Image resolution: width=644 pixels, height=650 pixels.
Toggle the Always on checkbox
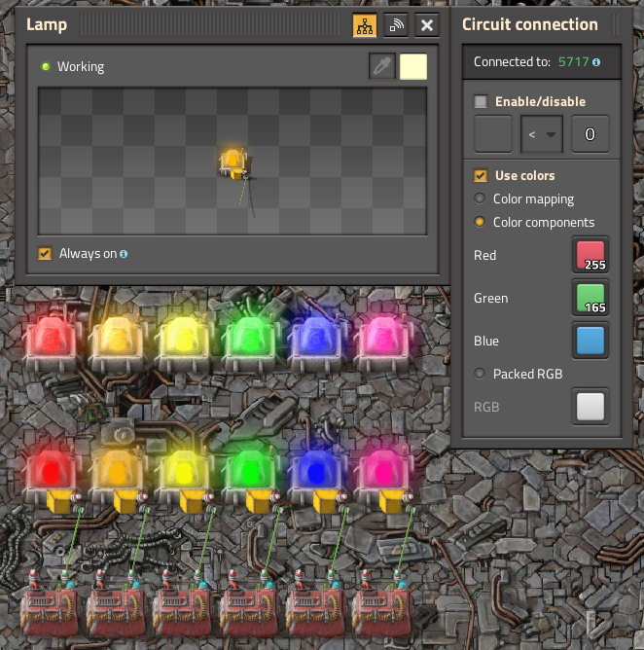[45, 253]
